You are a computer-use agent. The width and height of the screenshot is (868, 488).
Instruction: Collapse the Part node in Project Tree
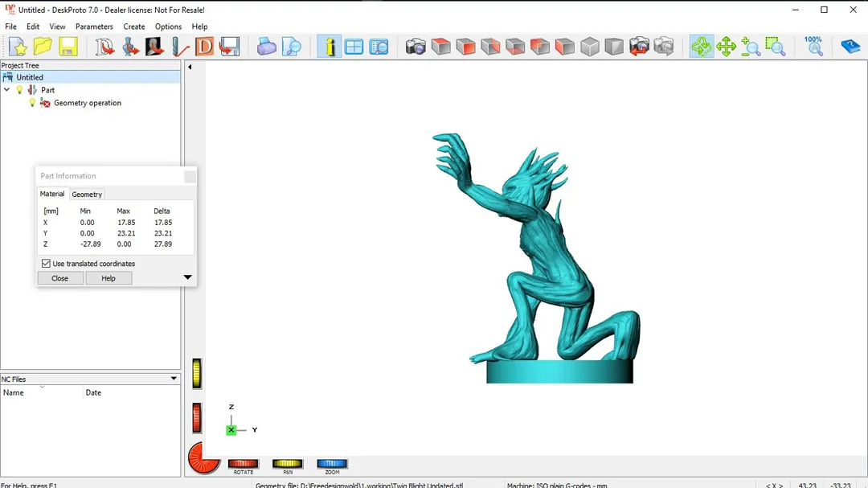tap(6, 90)
